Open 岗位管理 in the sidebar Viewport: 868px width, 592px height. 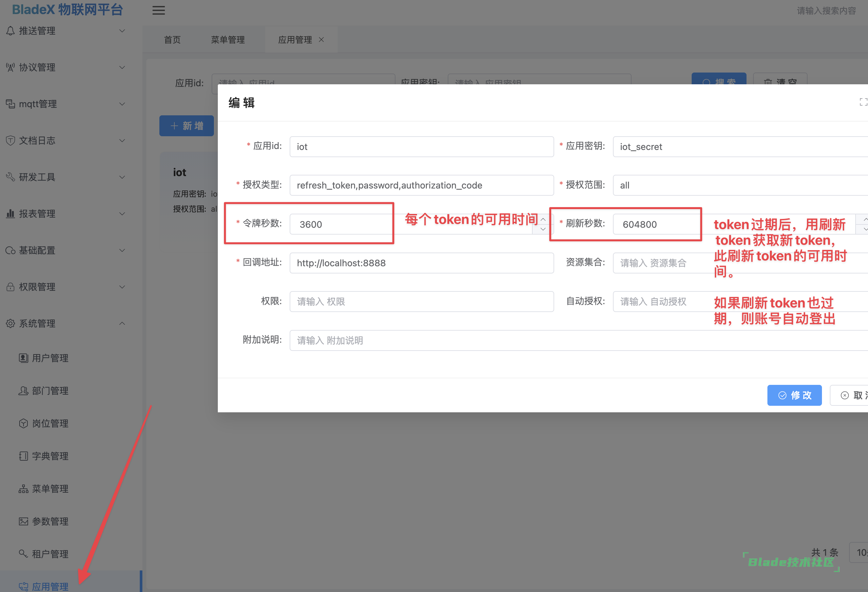click(50, 423)
